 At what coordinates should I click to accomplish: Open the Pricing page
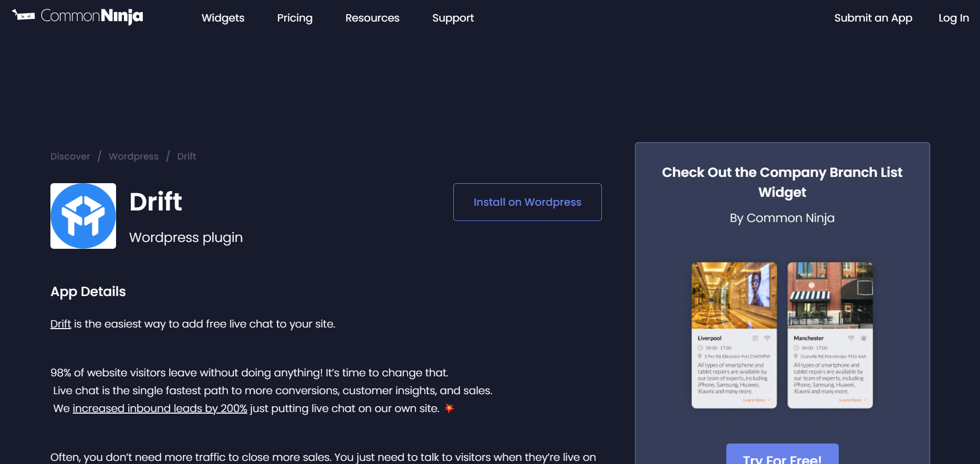pyautogui.click(x=295, y=18)
